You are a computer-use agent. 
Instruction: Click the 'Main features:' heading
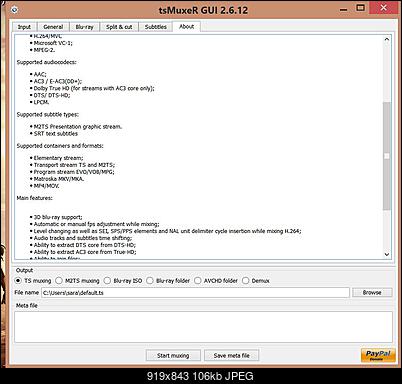(35, 198)
